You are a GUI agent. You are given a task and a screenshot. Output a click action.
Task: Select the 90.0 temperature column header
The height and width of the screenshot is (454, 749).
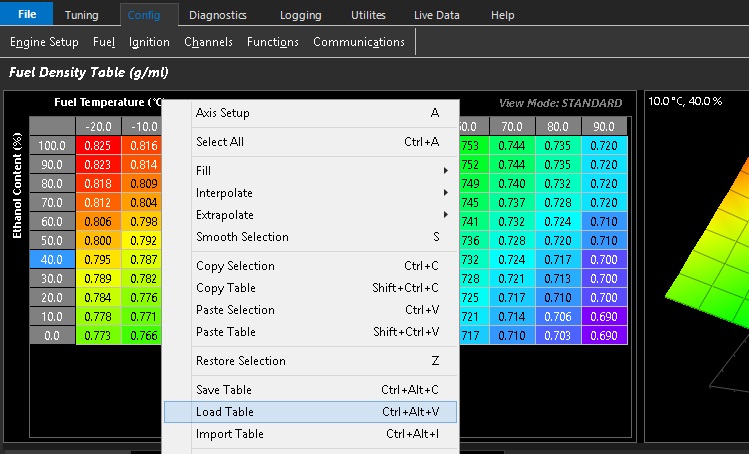(604, 127)
